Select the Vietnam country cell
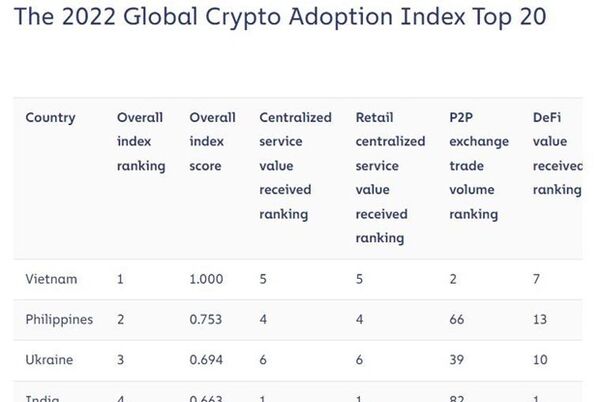 coord(51,279)
